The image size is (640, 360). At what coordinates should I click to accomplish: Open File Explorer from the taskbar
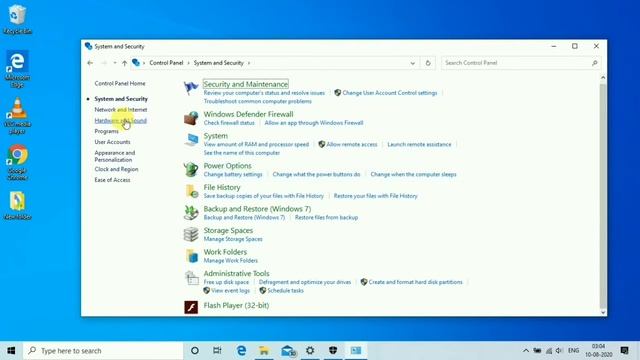(264, 351)
